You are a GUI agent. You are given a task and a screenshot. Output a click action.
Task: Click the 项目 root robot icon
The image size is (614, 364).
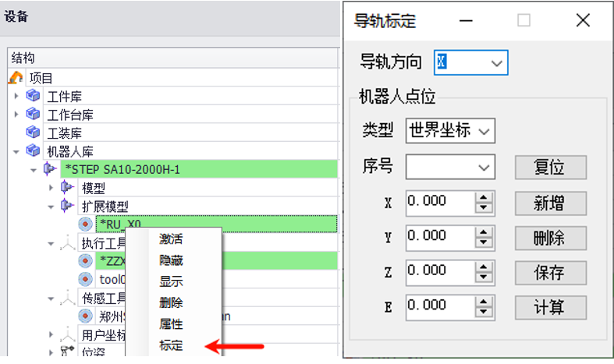click(x=16, y=78)
